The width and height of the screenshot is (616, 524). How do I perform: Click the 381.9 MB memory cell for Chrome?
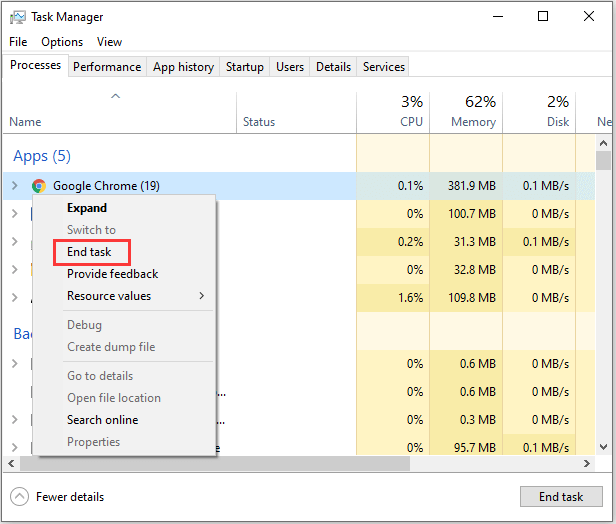(x=466, y=185)
